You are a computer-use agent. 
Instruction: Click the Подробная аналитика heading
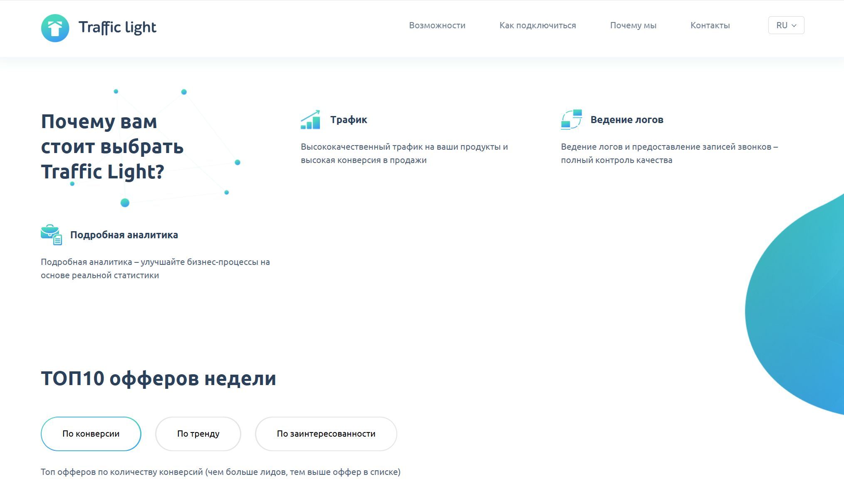tap(124, 235)
